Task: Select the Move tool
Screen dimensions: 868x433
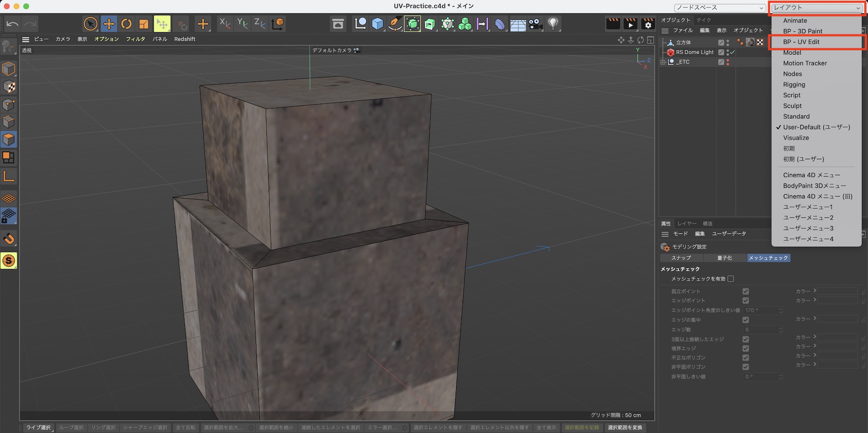Action: 109,24
